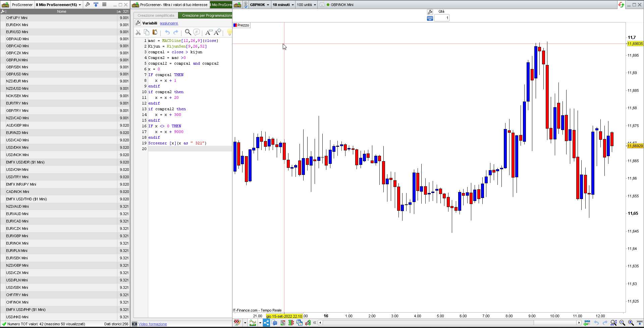Focus the Qtà quantity input field
Image resolution: width=644 pixels, height=328 pixels.
[x=441, y=18]
